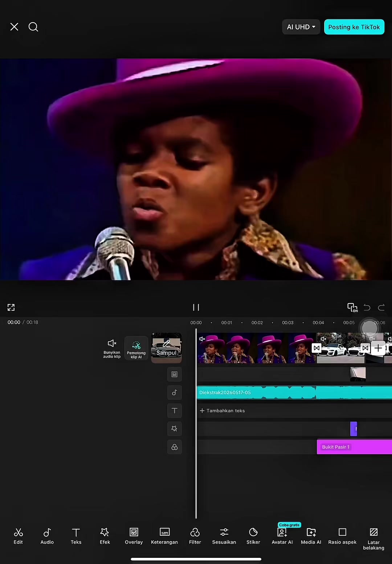Open the Sesuaikan adjust tool
This screenshot has width=392, height=564.
[224, 536]
